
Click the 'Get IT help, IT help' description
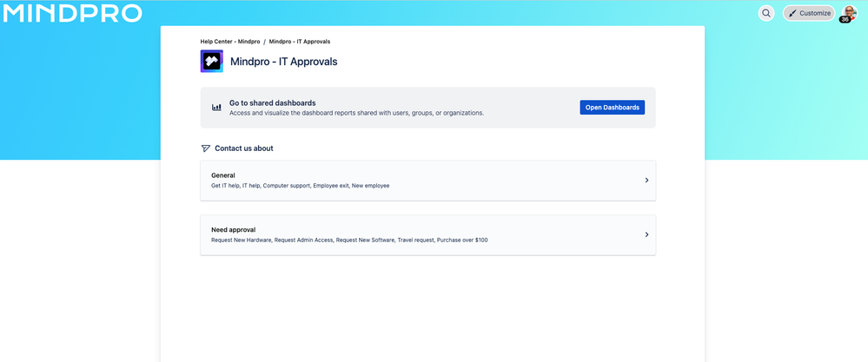(x=300, y=186)
